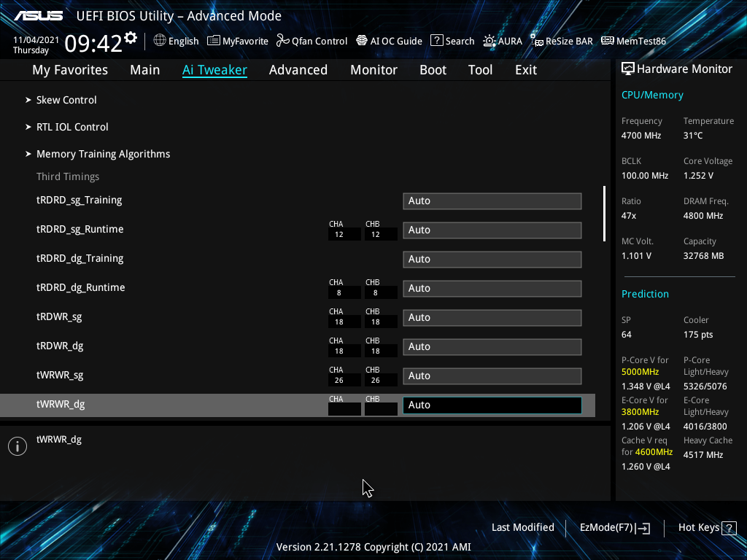
Task: Open tRDWR_sg Auto field
Action: pos(492,318)
